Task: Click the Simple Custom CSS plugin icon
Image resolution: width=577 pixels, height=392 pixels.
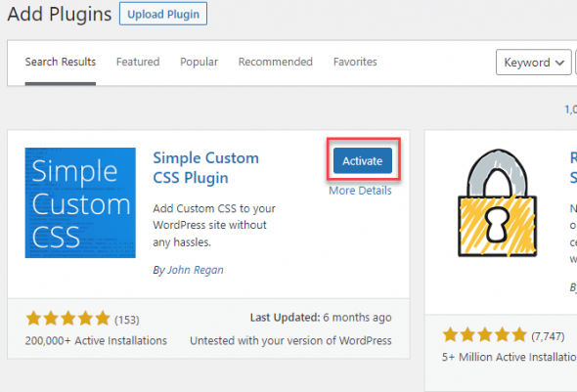Action: 80,202
